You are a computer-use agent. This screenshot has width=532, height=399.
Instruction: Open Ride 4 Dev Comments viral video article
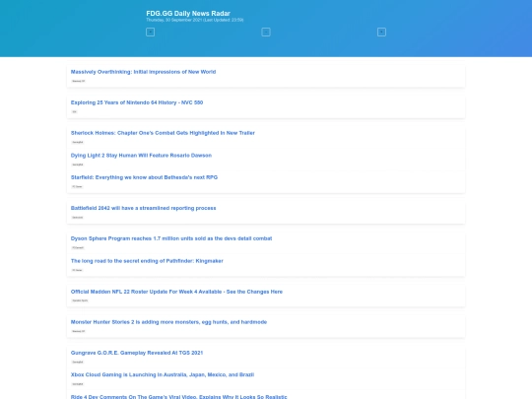click(x=178, y=396)
